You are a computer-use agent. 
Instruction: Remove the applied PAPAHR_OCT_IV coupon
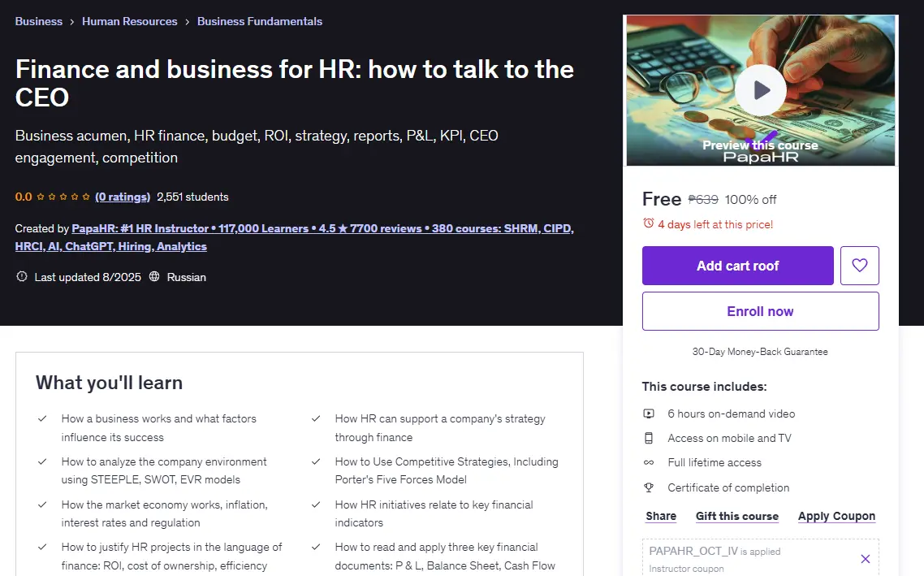point(865,559)
